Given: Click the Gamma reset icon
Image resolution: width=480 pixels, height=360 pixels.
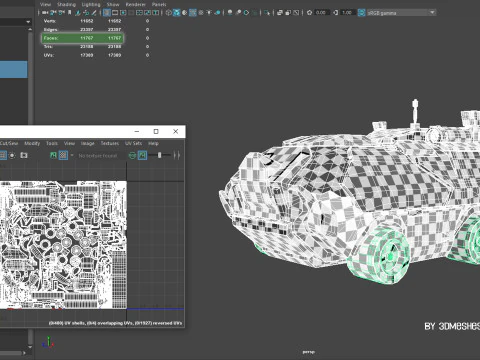Looking at the screenshot, I should (x=335, y=13).
